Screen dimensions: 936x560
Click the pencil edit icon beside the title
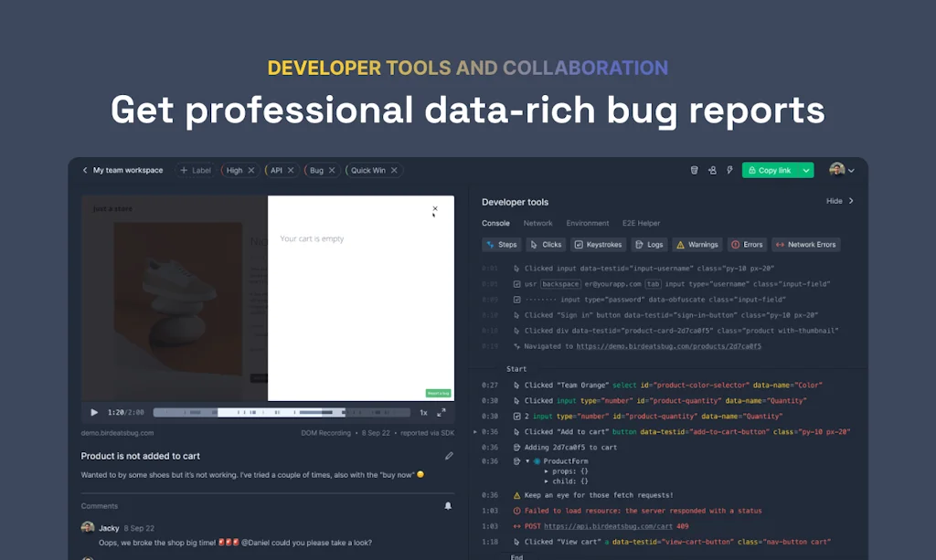449,456
